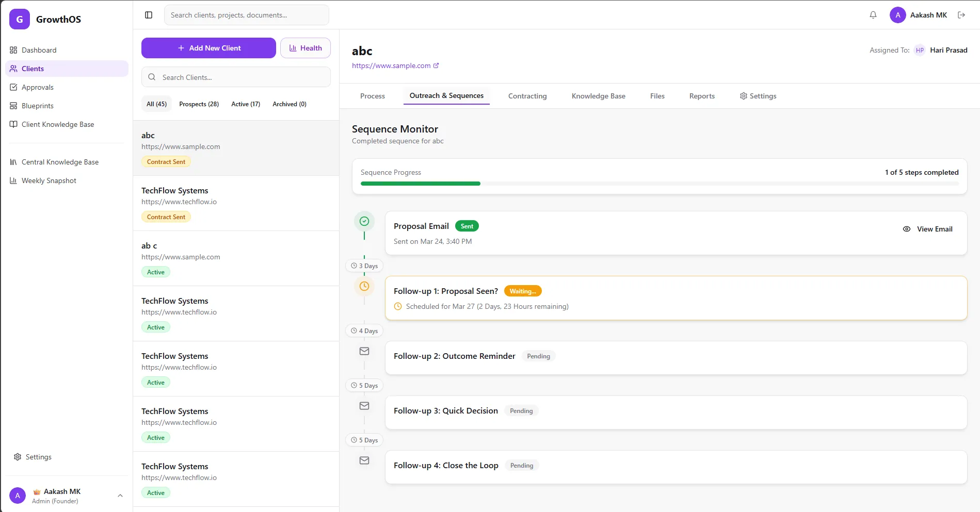The width and height of the screenshot is (980, 512).
Task: Click the Add New Client button
Action: point(208,48)
